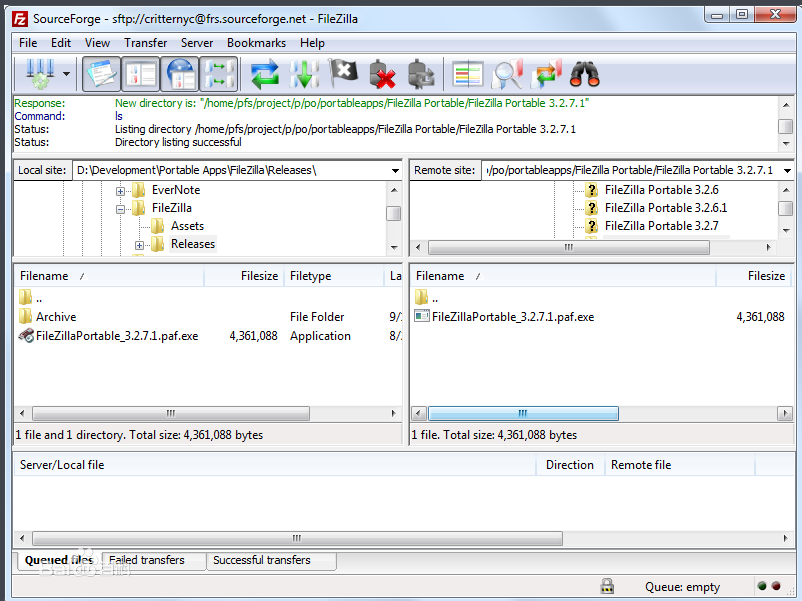
Task: Open the Site Manager icon
Action: (x=40, y=74)
